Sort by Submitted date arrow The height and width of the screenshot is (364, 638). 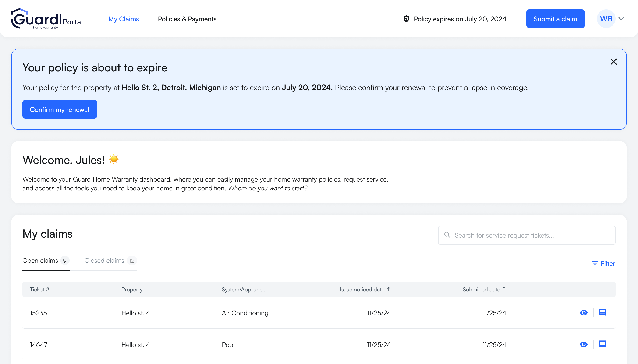click(x=504, y=289)
